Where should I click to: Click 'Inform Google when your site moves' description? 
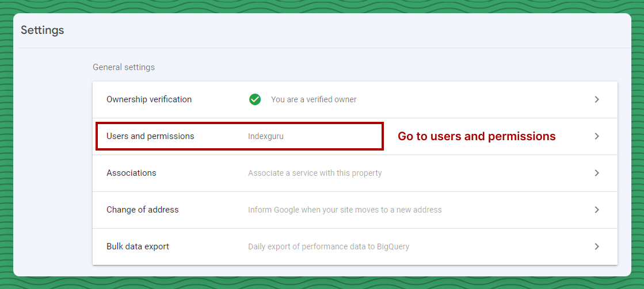click(x=345, y=210)
